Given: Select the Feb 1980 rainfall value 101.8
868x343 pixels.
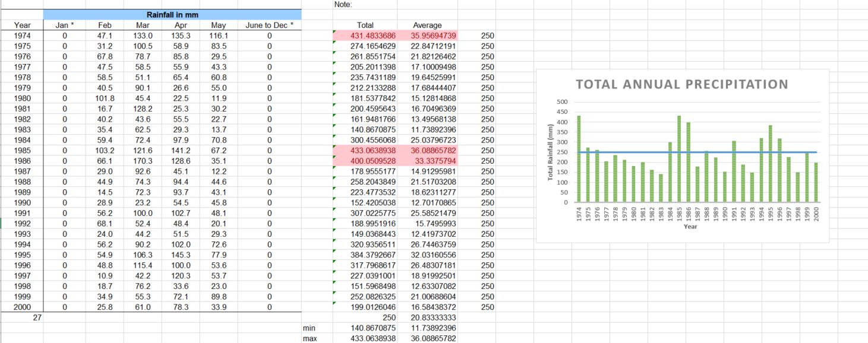Looking at the screenshot, I should pyautogui.click(x=105, y=98).
